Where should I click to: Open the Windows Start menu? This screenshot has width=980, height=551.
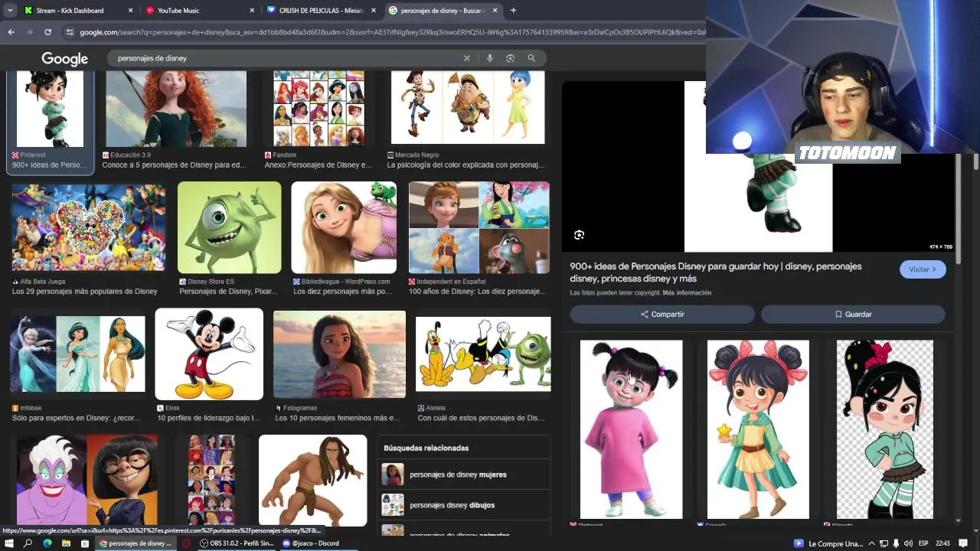tap(9, 543)
